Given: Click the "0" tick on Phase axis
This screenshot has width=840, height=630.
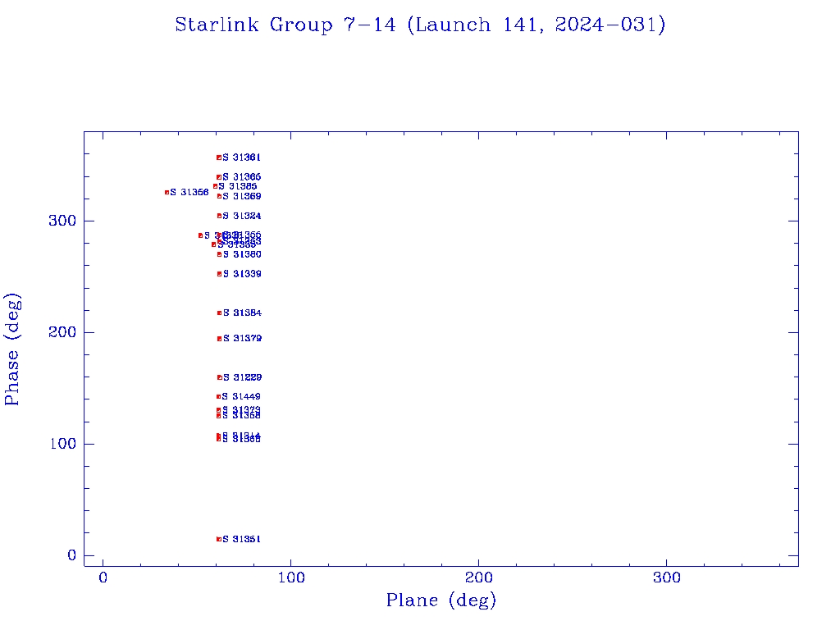Looking at the screenshot, I should point(72,555).
